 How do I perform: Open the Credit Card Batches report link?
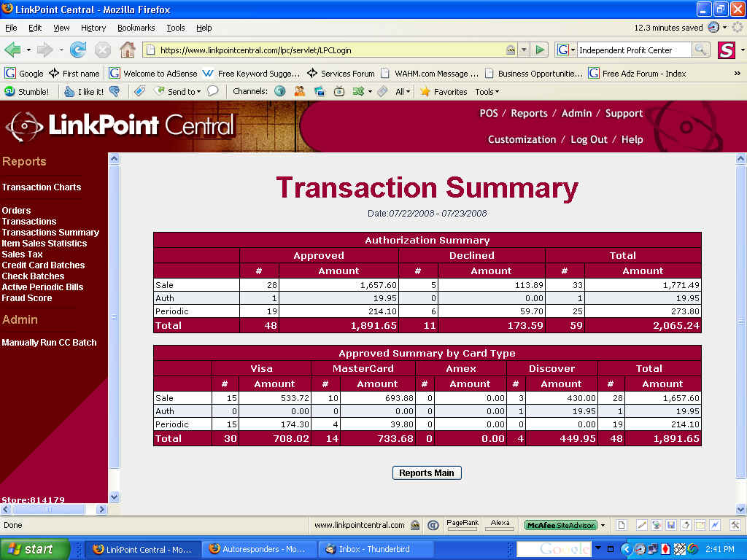[43, 265]
